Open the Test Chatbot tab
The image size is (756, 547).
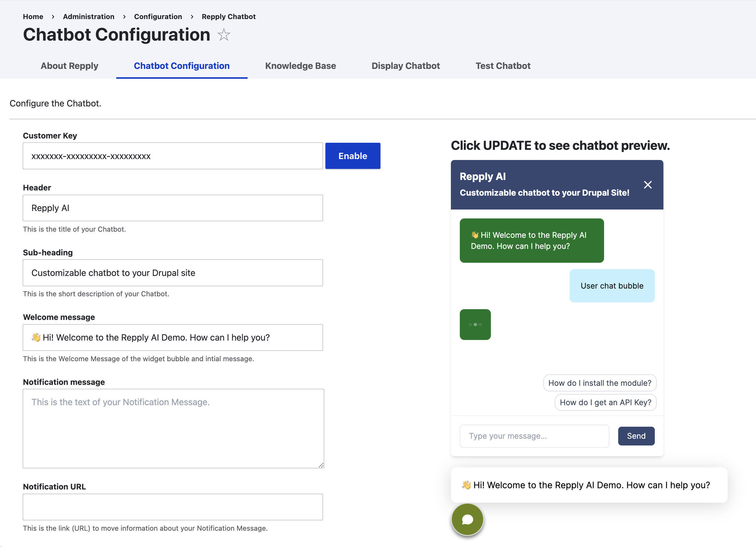(503, 66)
